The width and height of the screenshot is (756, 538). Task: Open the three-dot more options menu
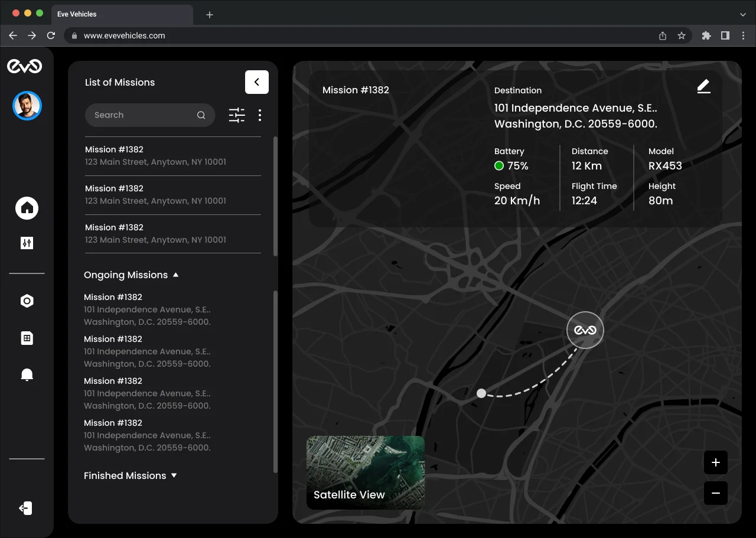point(260,115)
